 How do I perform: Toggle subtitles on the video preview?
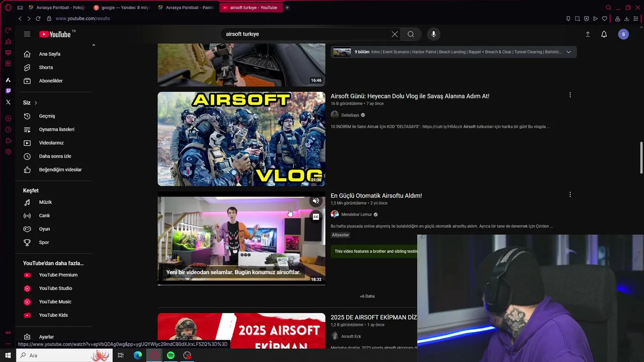[316, 217]
